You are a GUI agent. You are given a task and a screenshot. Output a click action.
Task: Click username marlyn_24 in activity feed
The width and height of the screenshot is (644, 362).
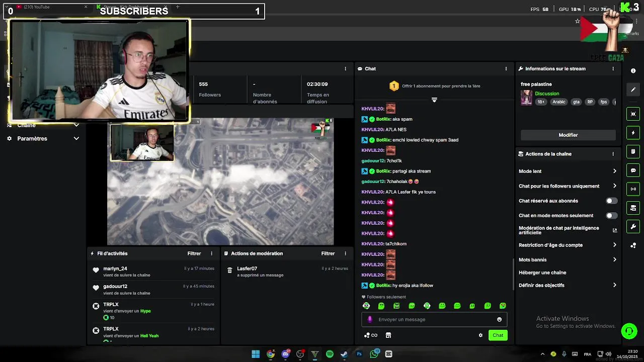point(115,268)
